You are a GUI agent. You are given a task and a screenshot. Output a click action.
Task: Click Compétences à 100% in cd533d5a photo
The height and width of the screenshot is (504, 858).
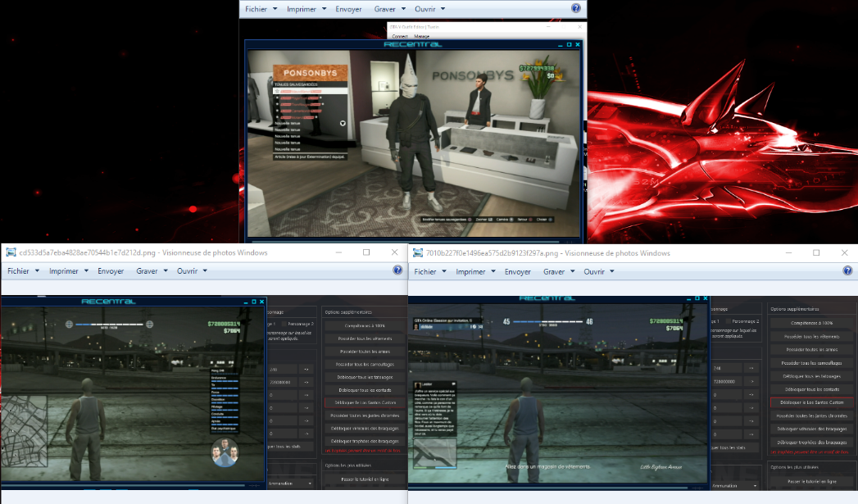click(x=365, y=325)
